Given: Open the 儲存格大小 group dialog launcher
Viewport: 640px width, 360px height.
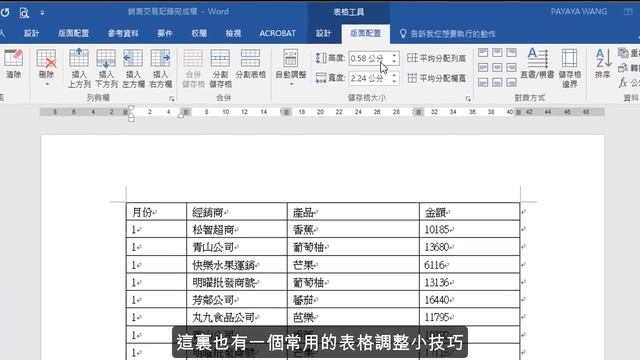Looking at the screenshot, I should pyautogui.click(x=468, y=98).
